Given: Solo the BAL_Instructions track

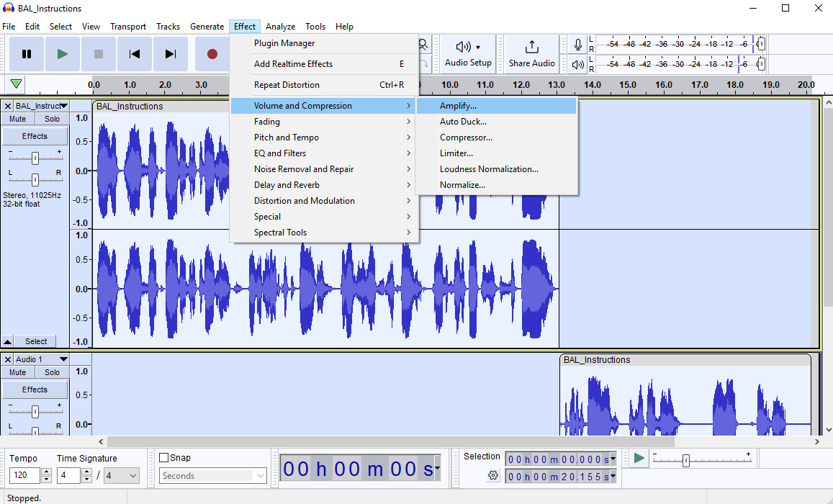Looking at the screenshot, I should [53, 119].
